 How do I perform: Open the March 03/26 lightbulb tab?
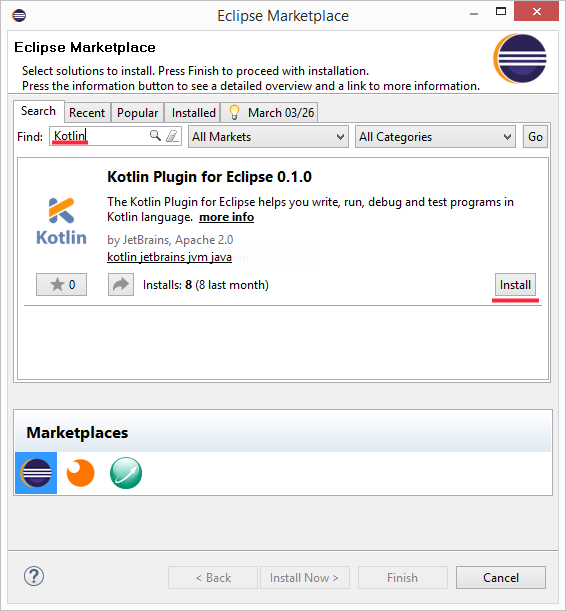point(270,113)
